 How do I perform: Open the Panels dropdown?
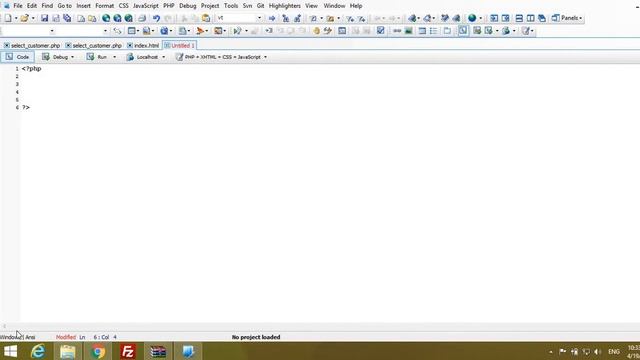click(567, 18)
